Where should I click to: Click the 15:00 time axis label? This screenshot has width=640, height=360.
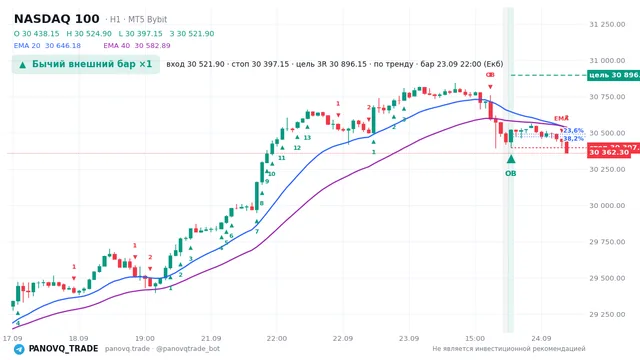click(x=475, y=338)
